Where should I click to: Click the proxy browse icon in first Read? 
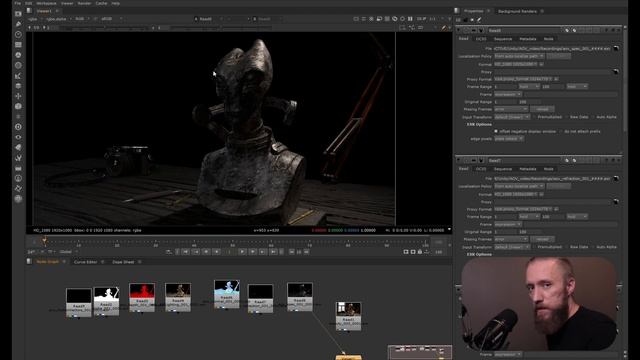click(616, 72)
